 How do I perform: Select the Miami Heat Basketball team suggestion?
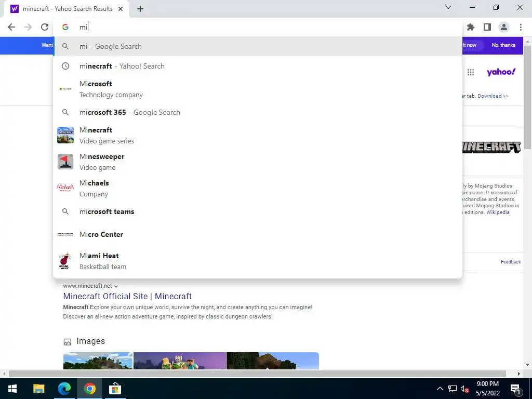point(258,261)
